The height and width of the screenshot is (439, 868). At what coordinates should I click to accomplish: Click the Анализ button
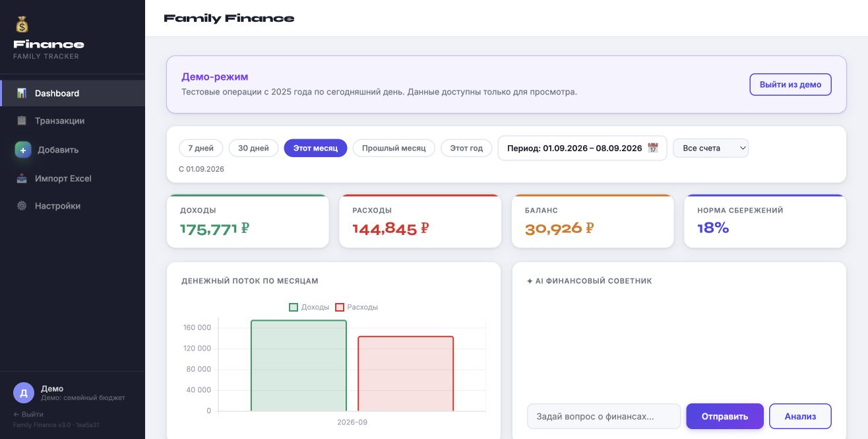pyautogui.click(x=800, y=417)
